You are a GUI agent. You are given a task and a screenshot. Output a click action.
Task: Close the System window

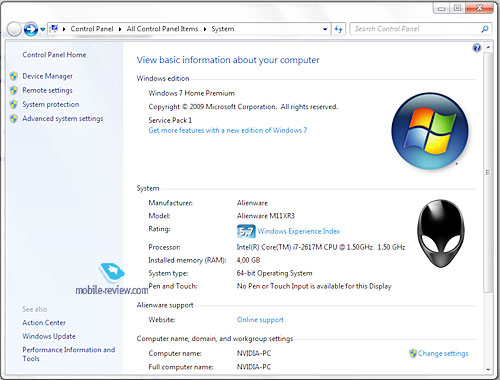point(479,8)
